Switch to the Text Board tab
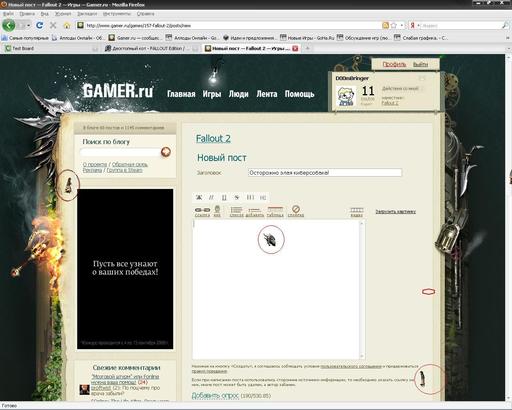Screen dimensions: 512x410 click(52, 48)
